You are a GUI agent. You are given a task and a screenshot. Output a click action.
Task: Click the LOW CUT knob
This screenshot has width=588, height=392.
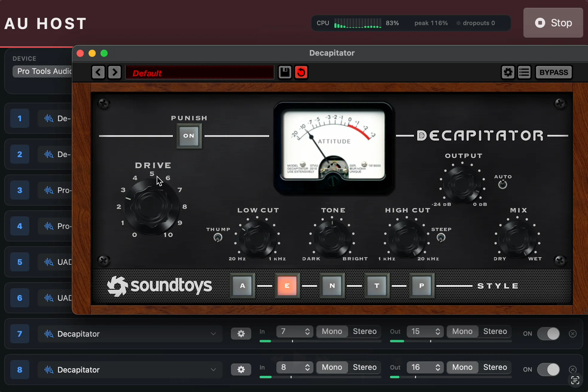click(257, 239)
